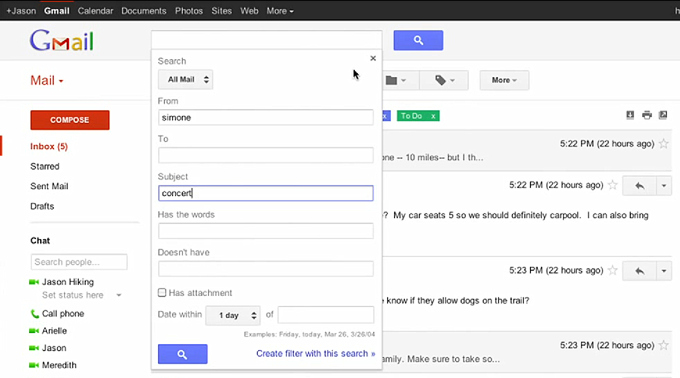Star the first 5:22 PM message

[x=664, y=143]
